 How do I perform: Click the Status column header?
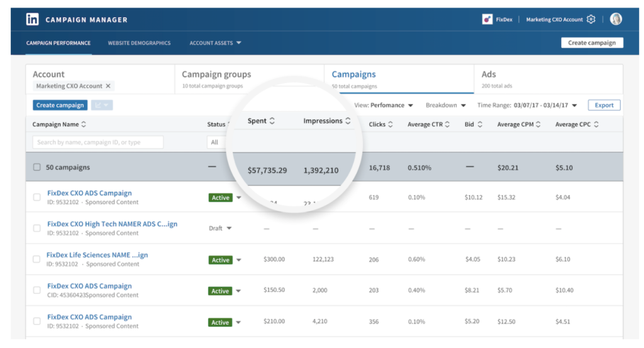(216, 124)
